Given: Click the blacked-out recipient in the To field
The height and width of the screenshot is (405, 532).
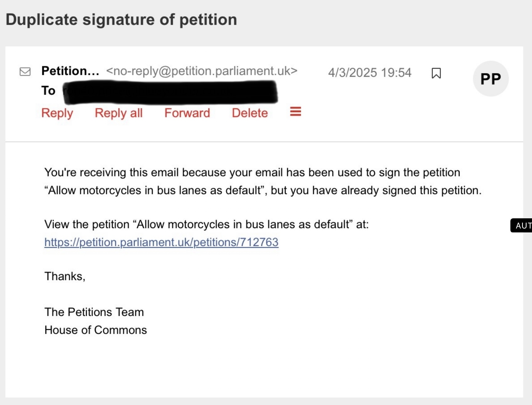Looking at the screenshot, I should click(x=170, y=92).
